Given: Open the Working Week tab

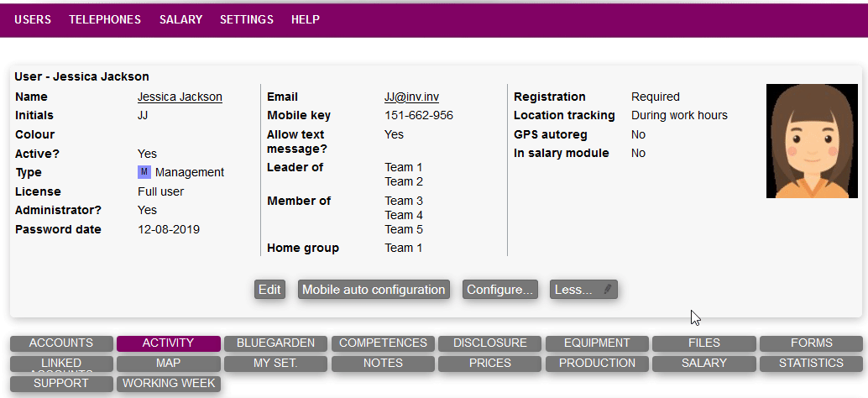Looking at the screenshot, I should 168,384.
